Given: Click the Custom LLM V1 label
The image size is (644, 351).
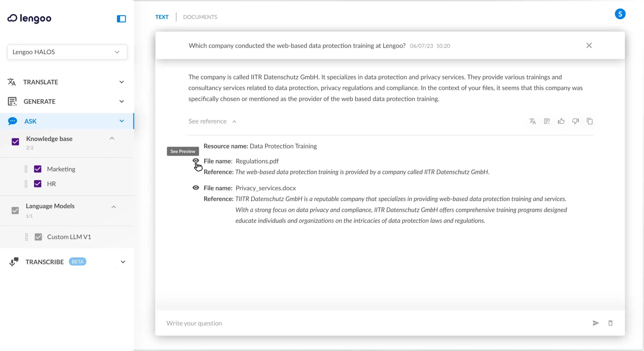Looking at the screenshot, I should click(69, 237).
